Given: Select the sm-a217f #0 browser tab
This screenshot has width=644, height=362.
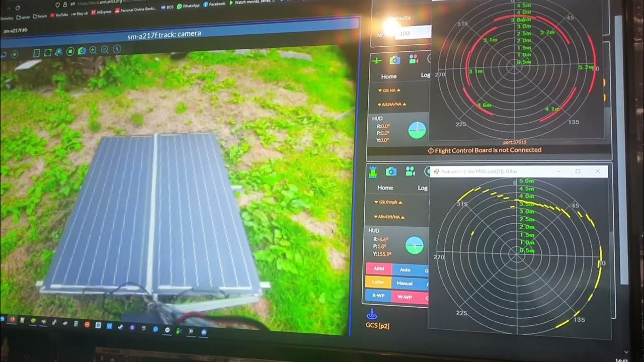Looking at the screenshot, I should [x=15, y=31].
